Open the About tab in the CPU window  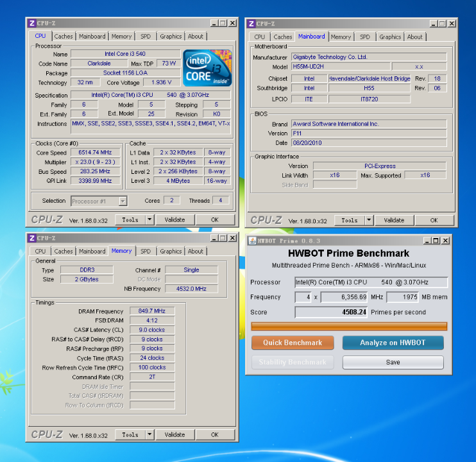[x=196, y=37]
